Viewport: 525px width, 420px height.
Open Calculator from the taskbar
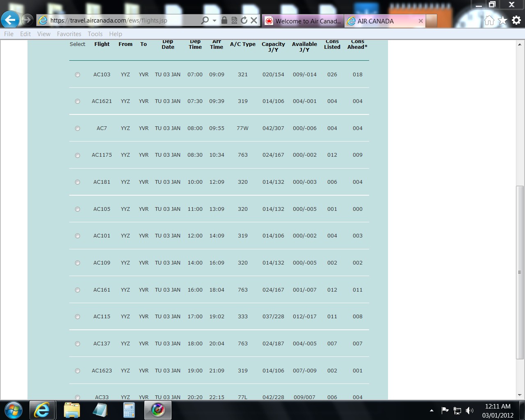tap(129, 410)
